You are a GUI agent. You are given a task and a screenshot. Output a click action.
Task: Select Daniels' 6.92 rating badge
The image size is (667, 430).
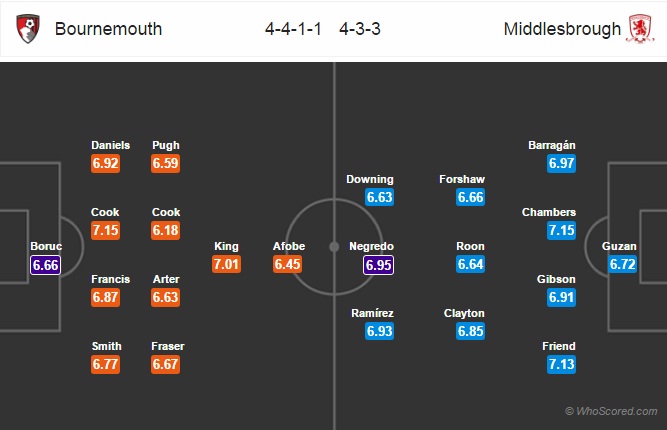[105, 163]
